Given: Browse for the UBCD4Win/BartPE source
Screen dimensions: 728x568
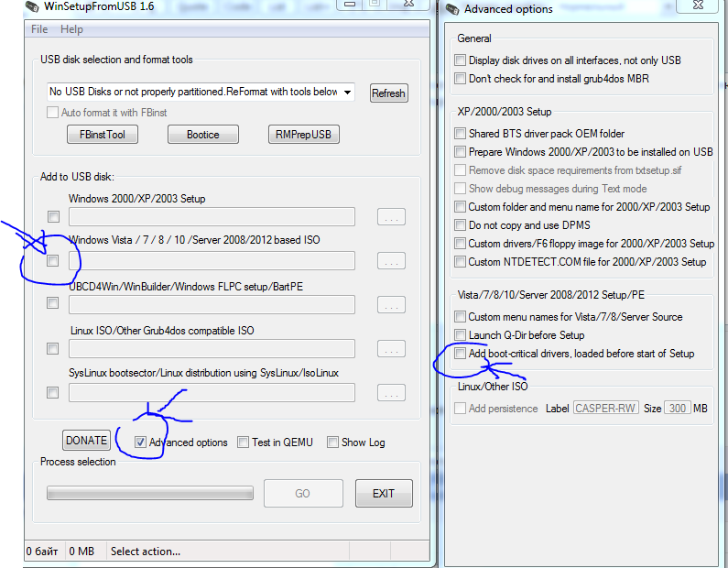Looking at the screenshot, I should click(391, 305).
